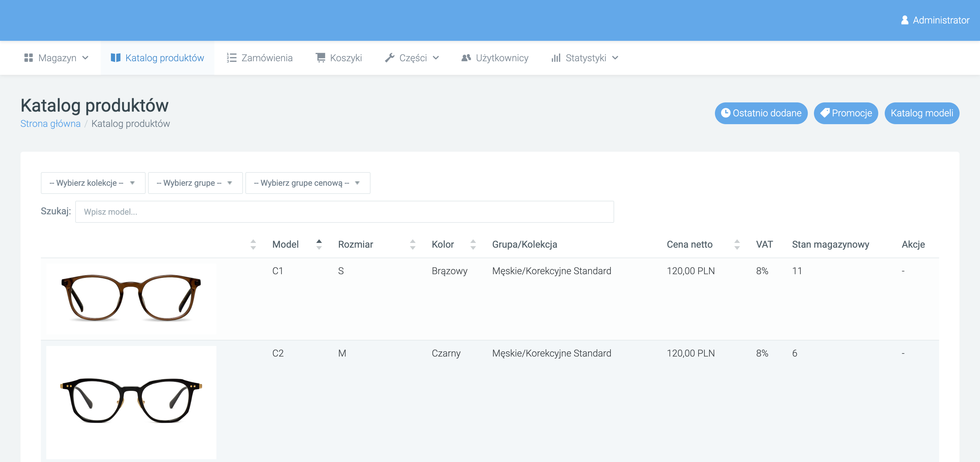This screenshot has width=980, height=462.
Task: Expand the Wybierz grupe cenową dropdown
Action: (x=308, y=183)
